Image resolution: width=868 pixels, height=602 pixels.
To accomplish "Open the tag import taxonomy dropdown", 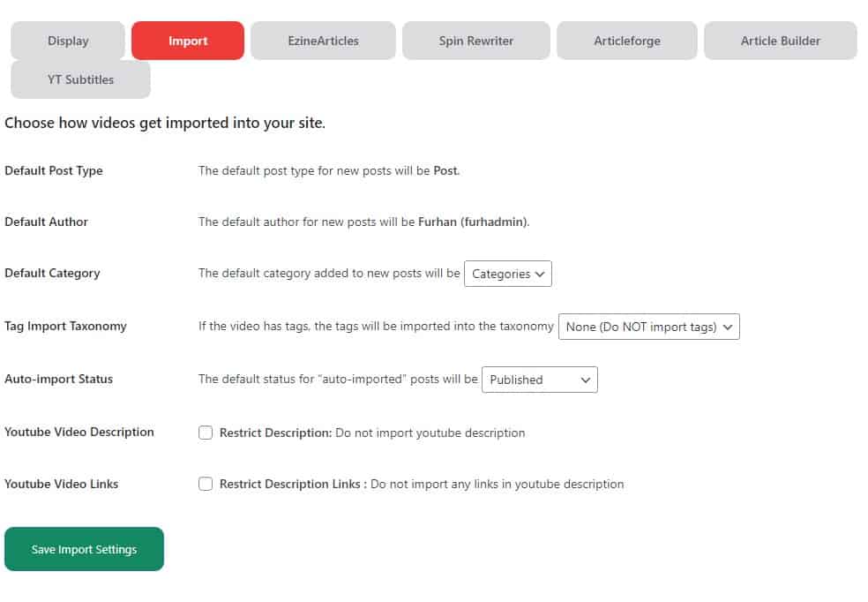I will click(649, 327).
